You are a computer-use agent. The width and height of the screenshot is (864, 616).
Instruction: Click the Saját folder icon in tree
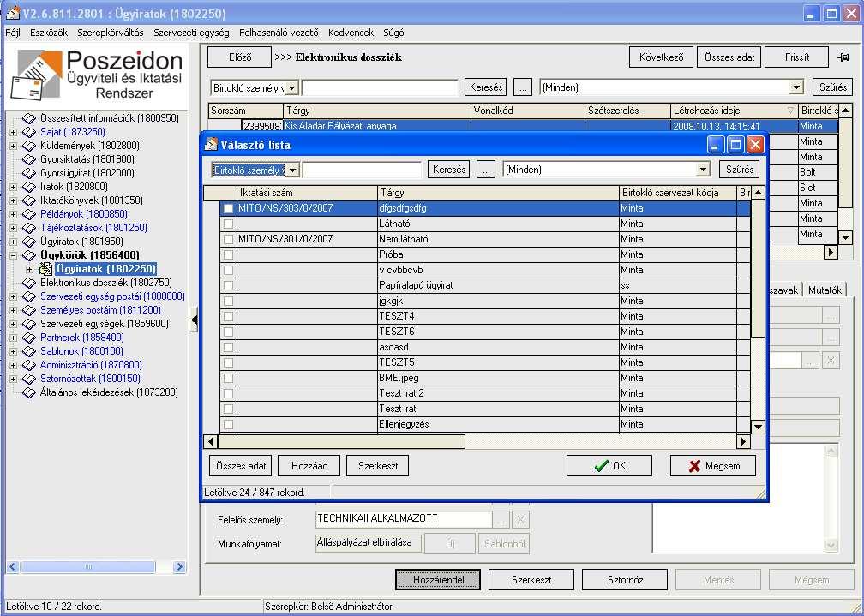click(x=29, y=132)
